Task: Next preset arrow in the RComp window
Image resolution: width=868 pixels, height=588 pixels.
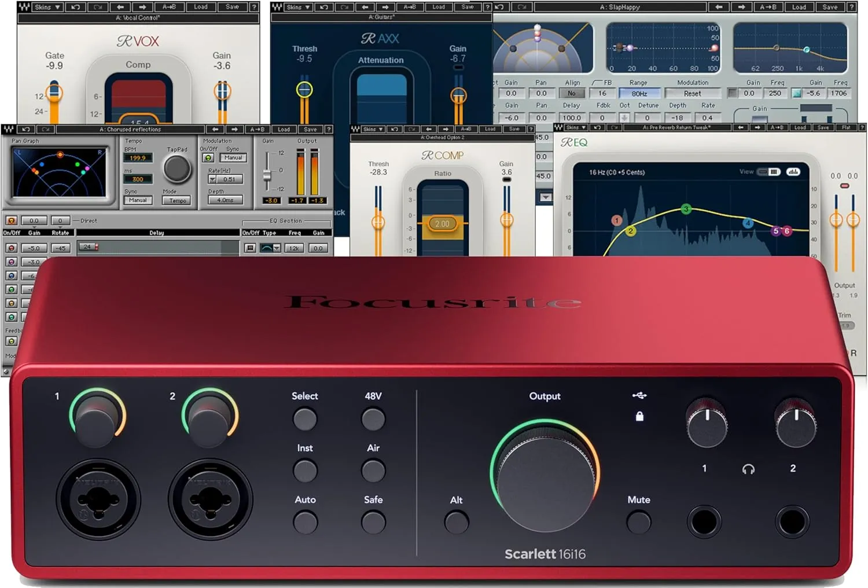Action: click(x=445, y=128)
